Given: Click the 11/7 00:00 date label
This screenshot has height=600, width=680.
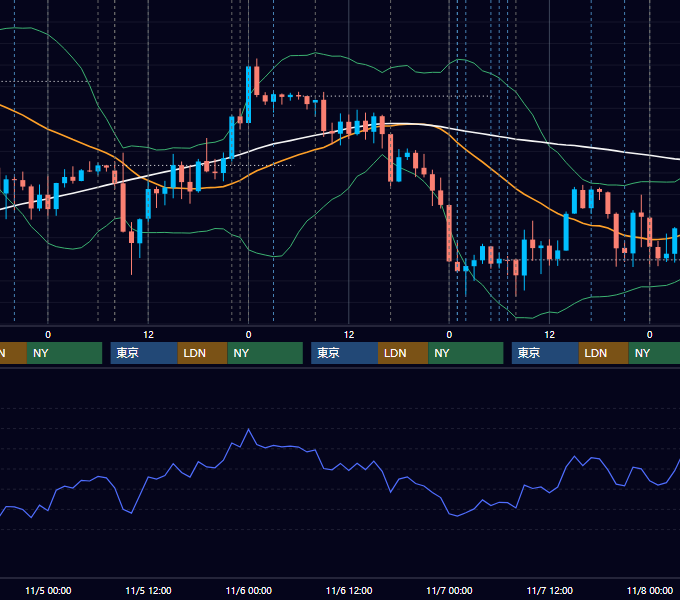Looking at the screenshot, I should tap(449, 590).
